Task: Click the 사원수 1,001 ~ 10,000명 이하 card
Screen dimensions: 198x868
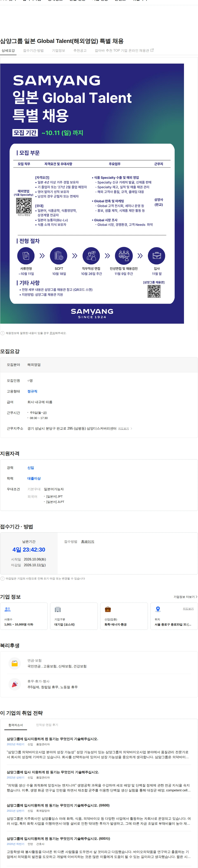Action: pos(24,616)
